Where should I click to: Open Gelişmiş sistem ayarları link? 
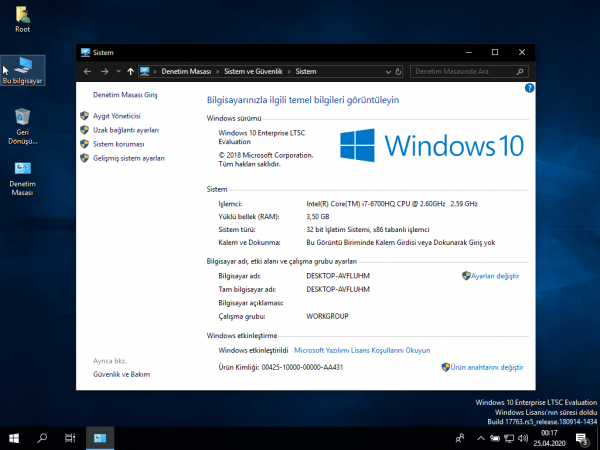[x=128, y=158]
